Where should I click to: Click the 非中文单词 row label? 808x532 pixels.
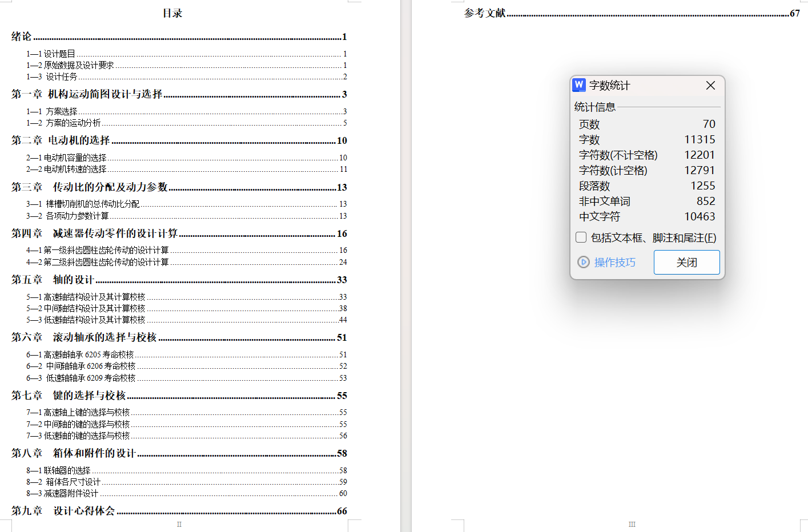tap(604, 201)
